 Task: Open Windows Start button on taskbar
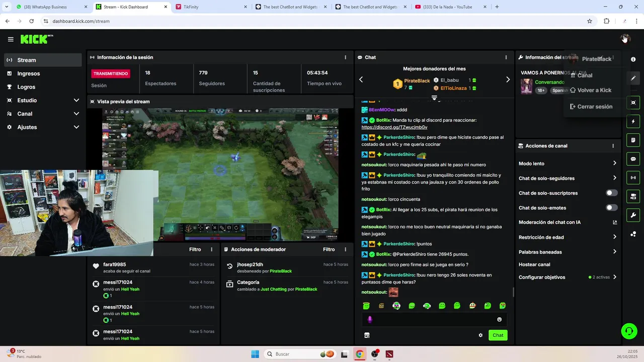(x=255, y=354)
